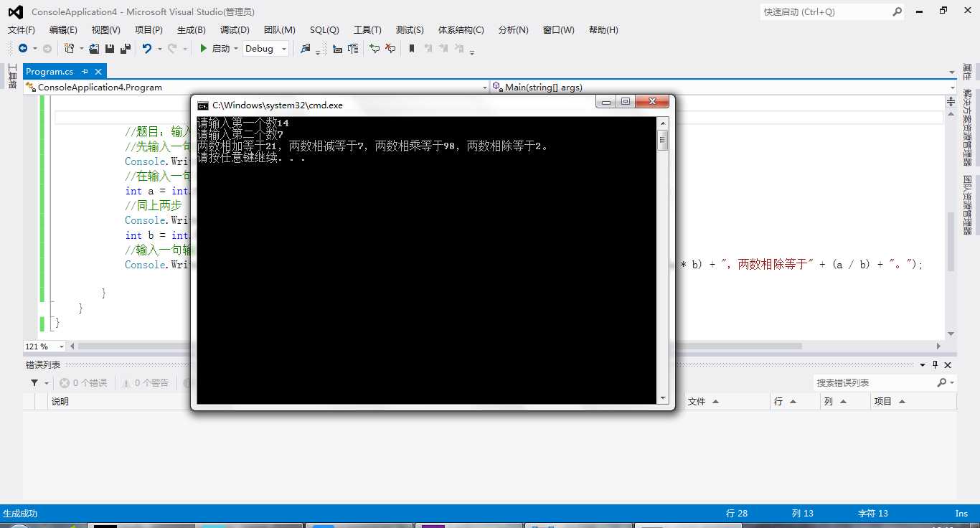Click the decrease-indent toolbar icon
Viewport: 980px width, 528px height.
click(x=337, y=48)
